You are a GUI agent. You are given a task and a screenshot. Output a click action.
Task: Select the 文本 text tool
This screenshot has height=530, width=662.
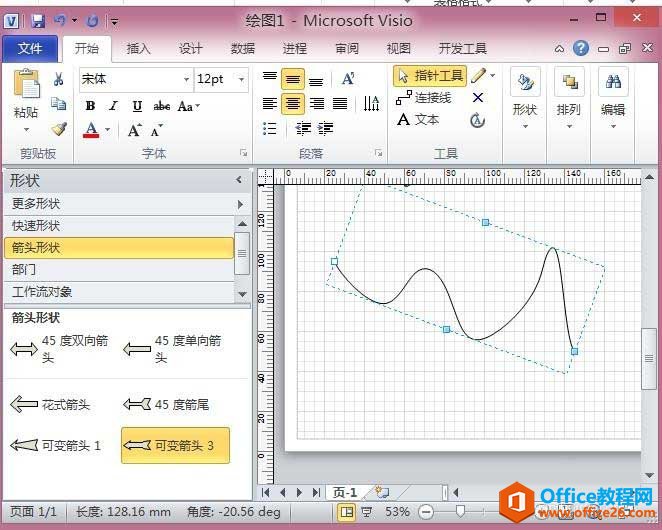click(x=418, y=120)
